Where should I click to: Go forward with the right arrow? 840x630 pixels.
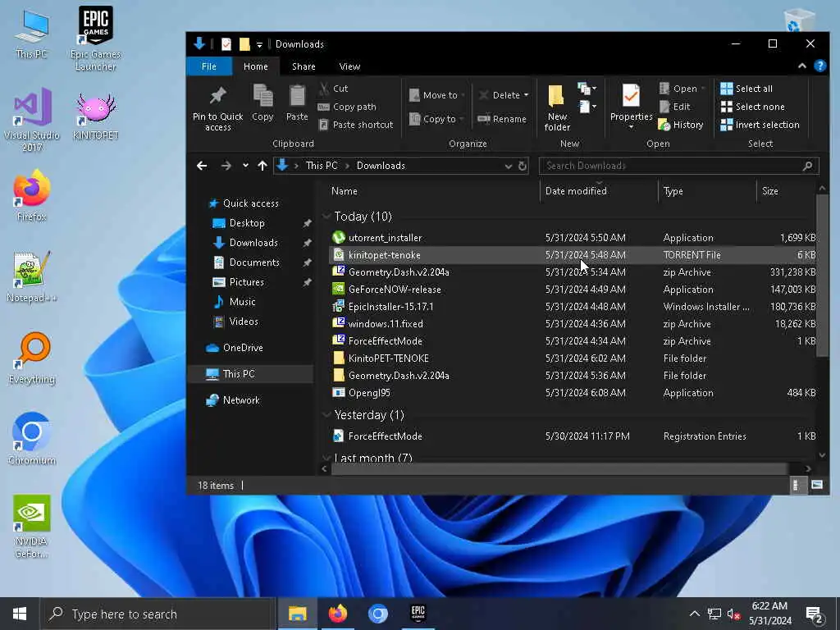click(226, 166)
